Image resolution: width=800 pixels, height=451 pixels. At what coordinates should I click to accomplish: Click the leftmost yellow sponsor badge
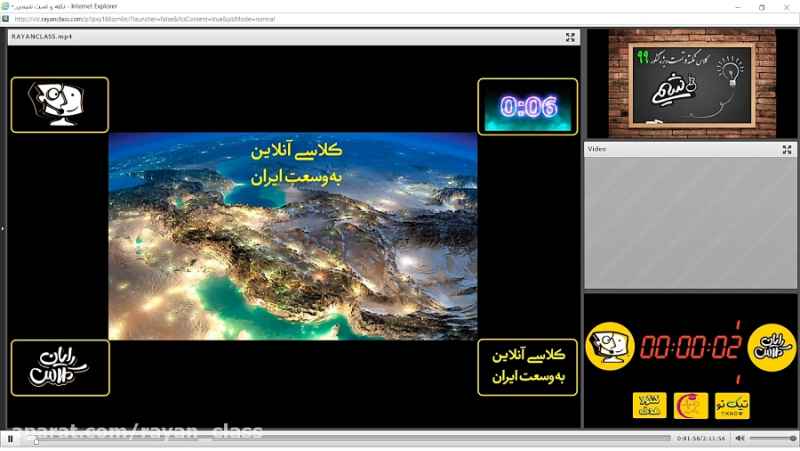(x=649, y=406)
